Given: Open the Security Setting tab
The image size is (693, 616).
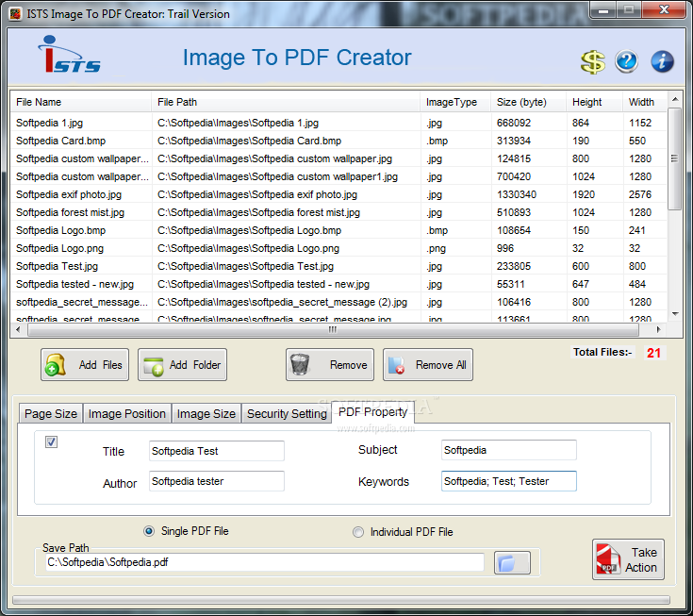Looking at the screenshot, I should click(x=287, y=414).
